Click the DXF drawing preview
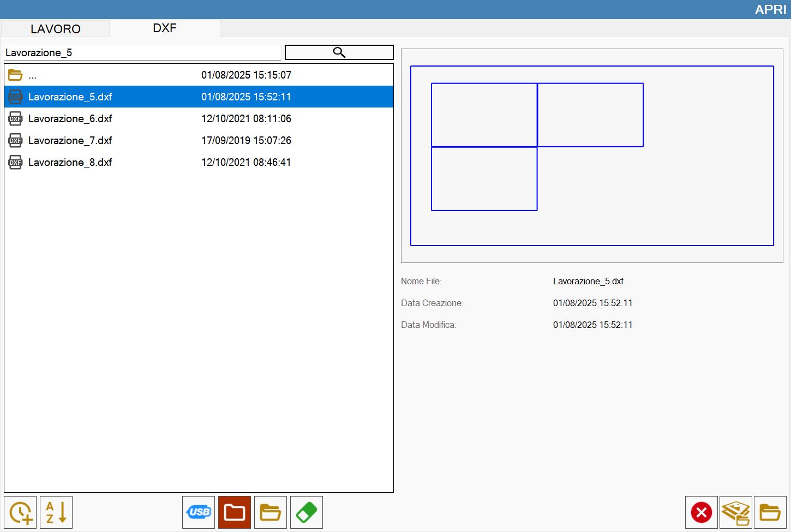 coord(592,156)
